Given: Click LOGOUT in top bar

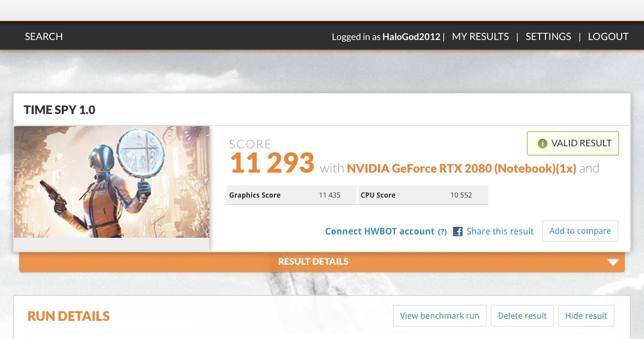Looking at the screenshot, I should (x=608, y=37).
